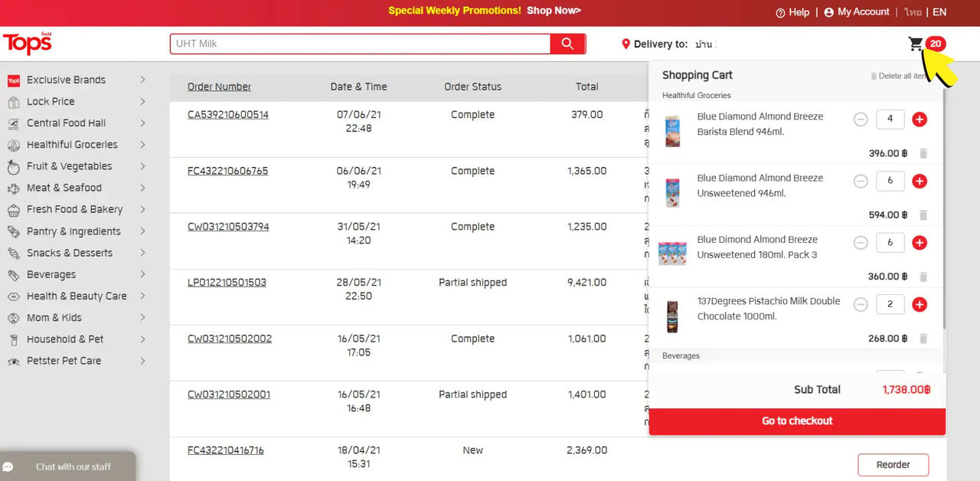Click the Healthiful Groceries category icon
The width and height of the screenshot is (980, 481).
click(x=13, y=145)
